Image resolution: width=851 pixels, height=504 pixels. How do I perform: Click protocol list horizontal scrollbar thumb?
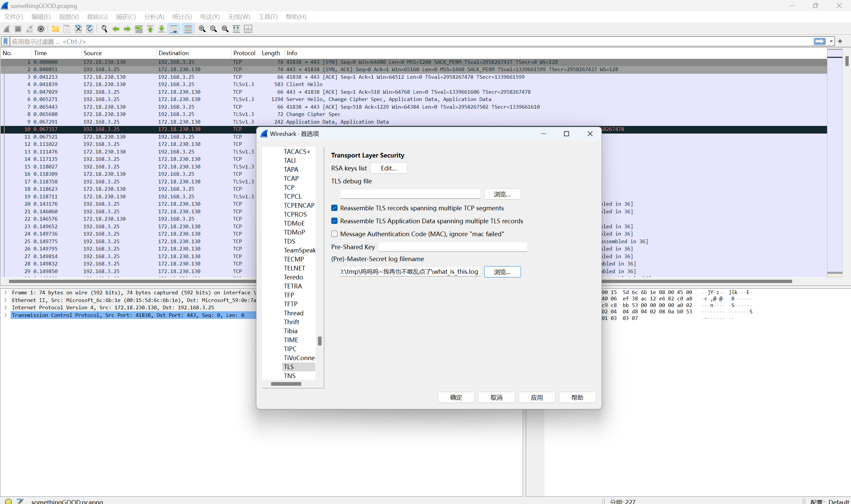[286, 384]
